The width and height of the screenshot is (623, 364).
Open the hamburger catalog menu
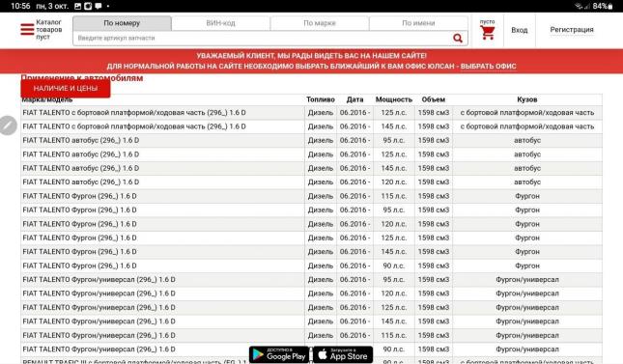tap(27, 29)
